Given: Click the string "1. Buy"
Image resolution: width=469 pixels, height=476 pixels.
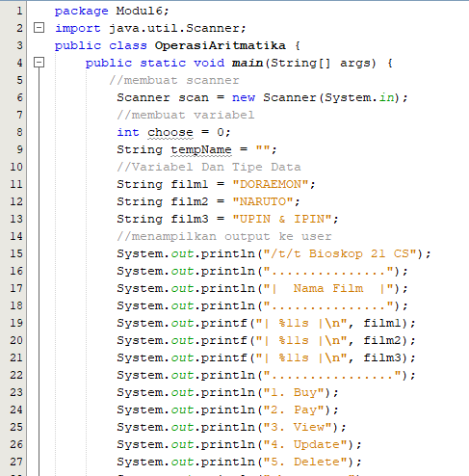Looking at the screenshot, I should (294, 392).
